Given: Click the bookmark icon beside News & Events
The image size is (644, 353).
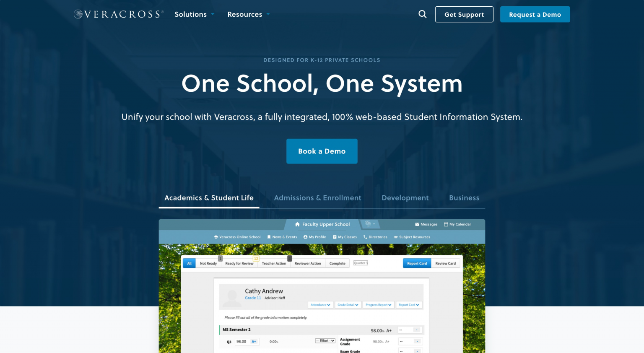Looking at the screenshot, I should (269, 237).
